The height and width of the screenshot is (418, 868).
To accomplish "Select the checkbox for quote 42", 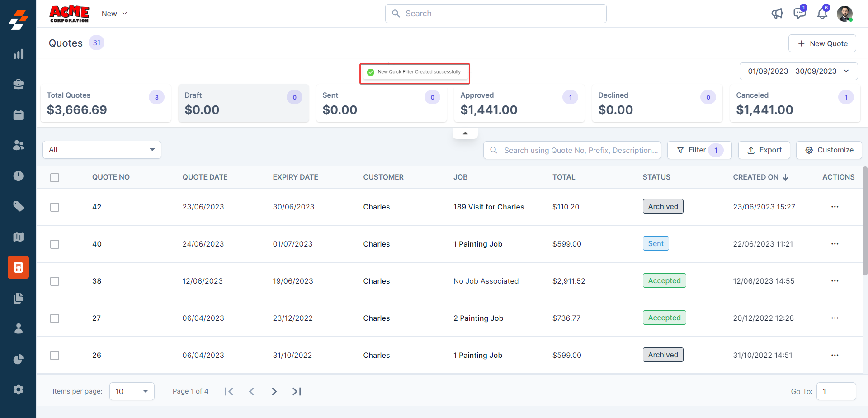I will point(55,207).
